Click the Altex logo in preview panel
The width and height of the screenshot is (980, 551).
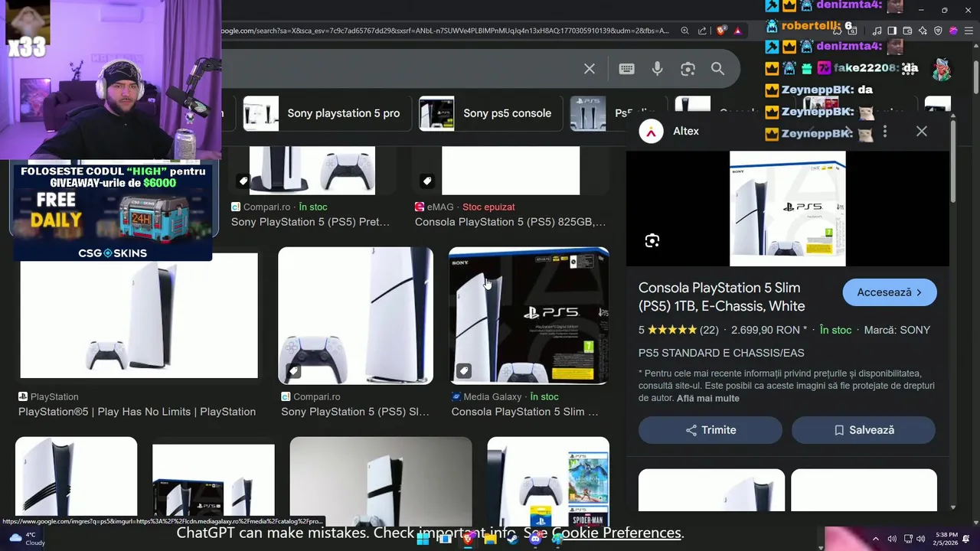[x=651, y=132]
